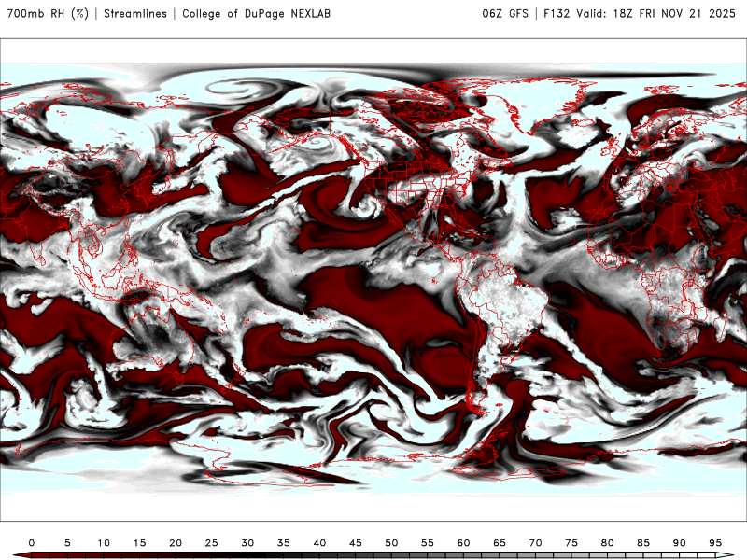Click the colorbar label "5"
The image size is (747, 560).
pyautogui.click(x=67, y=543)
